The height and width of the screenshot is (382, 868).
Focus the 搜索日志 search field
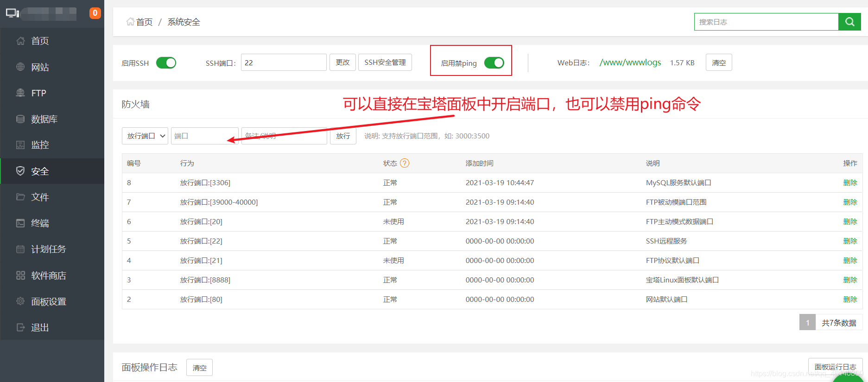767,22
